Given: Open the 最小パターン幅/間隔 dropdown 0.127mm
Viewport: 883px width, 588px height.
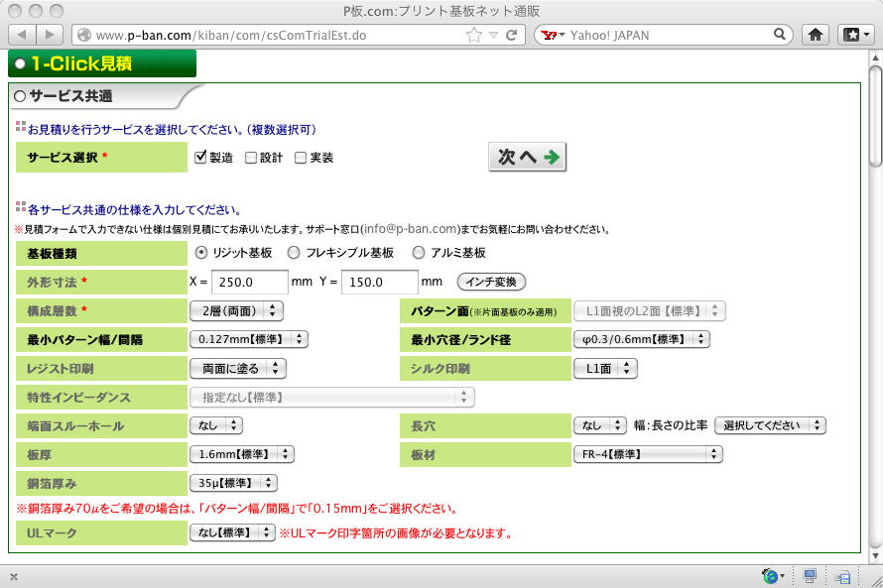Looking at the screenshot, I should (x=249, y=339).
